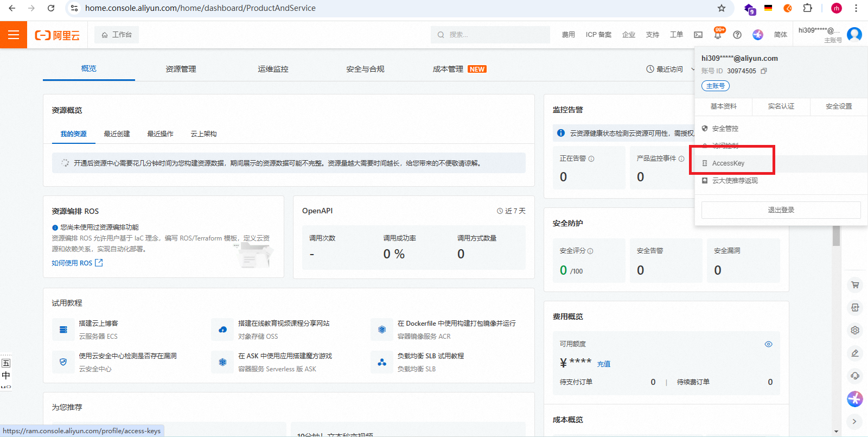
Task: Reload the page in the browser
Action: [51, 8]
